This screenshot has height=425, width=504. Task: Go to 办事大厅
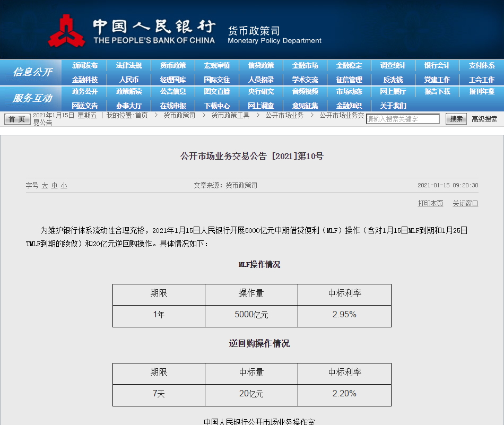coord(129,106)
